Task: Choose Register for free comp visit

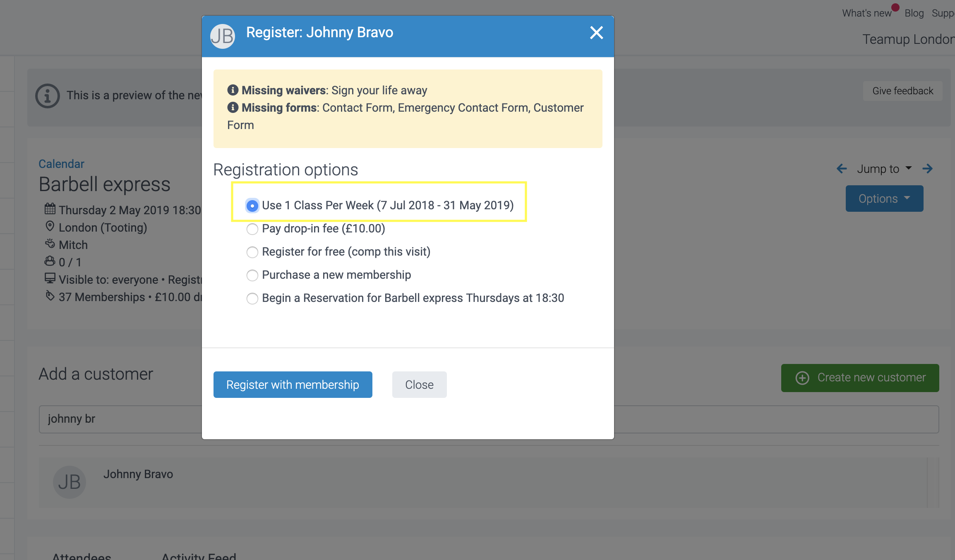Action: point(252,252)
